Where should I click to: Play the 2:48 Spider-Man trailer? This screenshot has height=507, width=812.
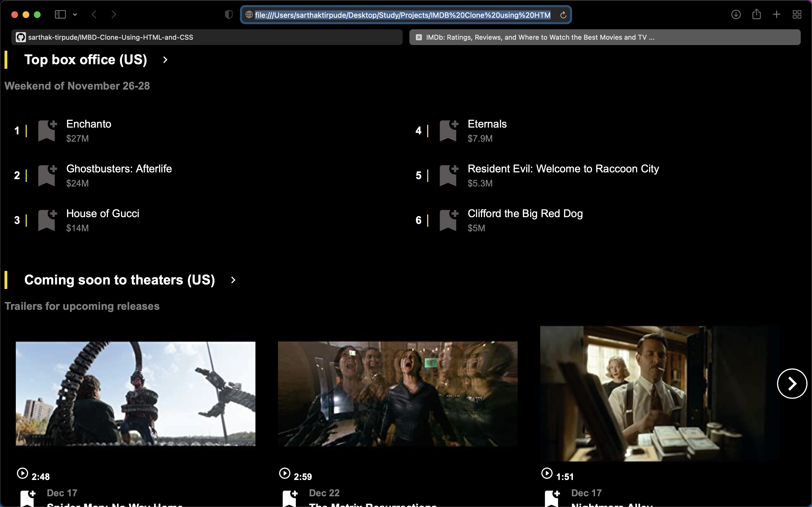23,473
